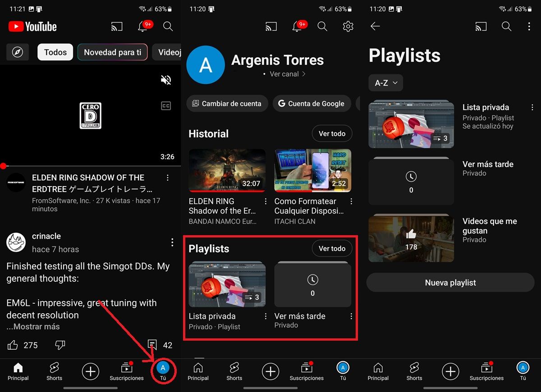Open FromSoftware channel avatar
The image size is (541, 392).
[16, 182]
